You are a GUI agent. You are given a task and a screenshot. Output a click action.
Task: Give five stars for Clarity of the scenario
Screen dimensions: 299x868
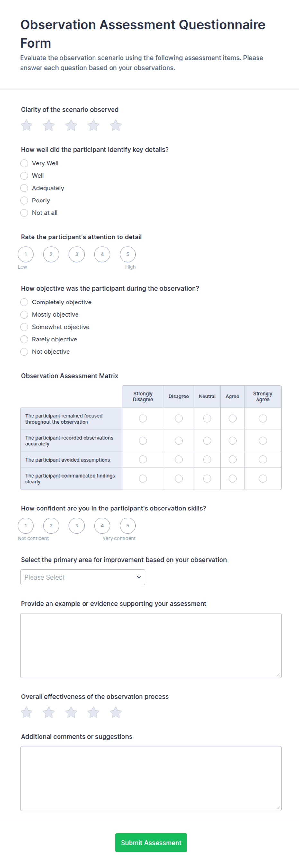(x=115, y=125)
